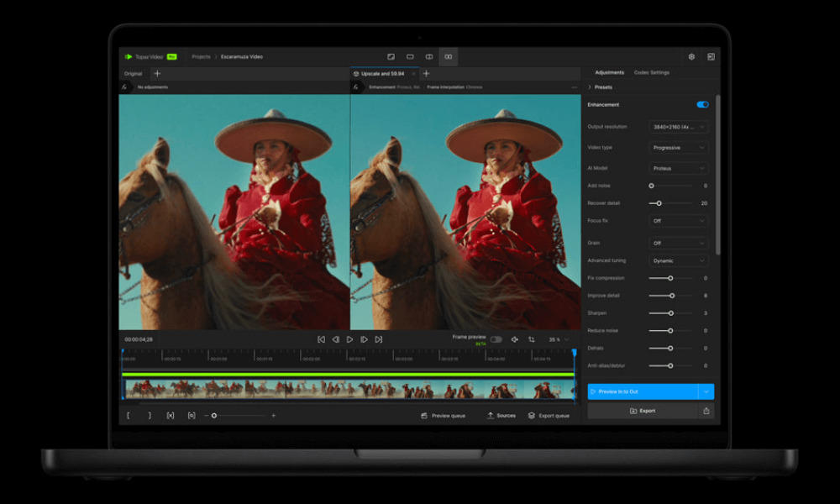Select the Original tab

134,74
